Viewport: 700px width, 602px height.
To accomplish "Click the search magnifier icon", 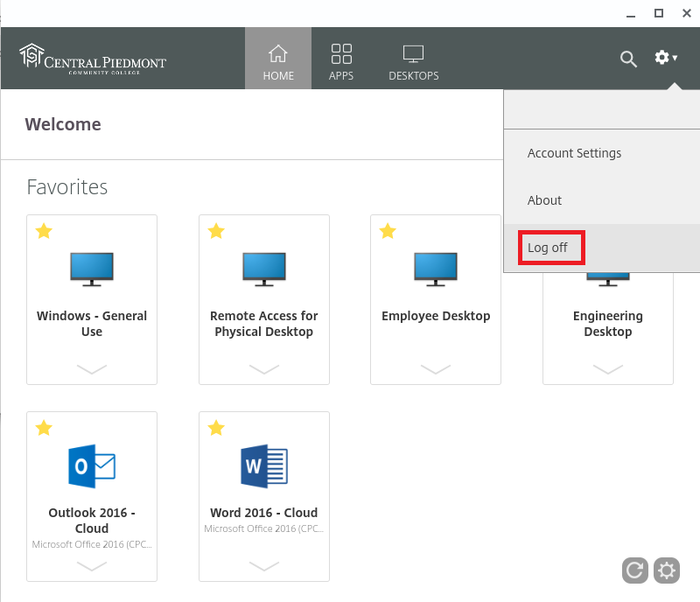I will click(628, 59).
